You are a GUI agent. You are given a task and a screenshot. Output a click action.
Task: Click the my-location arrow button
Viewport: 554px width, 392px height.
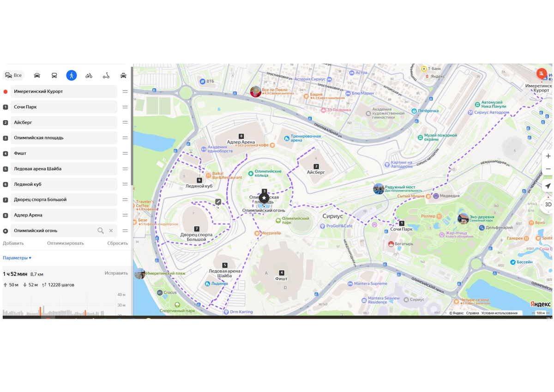(x=548, y=186)
